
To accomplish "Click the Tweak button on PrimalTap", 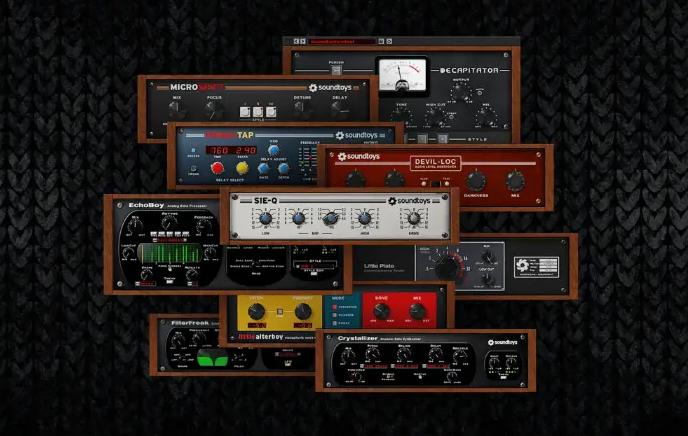I will pos(194,168).
